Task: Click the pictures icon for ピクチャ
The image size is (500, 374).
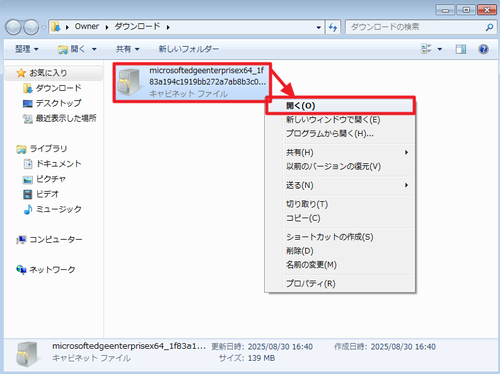Action: coord(28,179)
